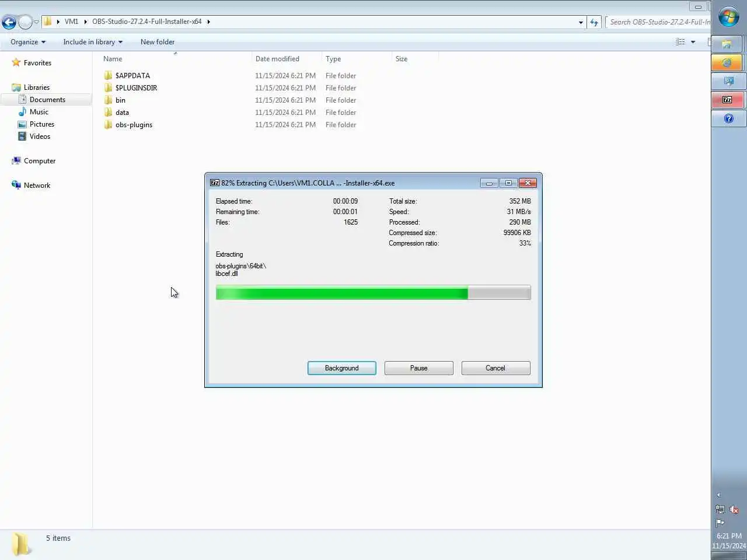The image size is (747, 560).
Task: Open the Videos library
Action: pyautogui.click(x=40, y=136)
